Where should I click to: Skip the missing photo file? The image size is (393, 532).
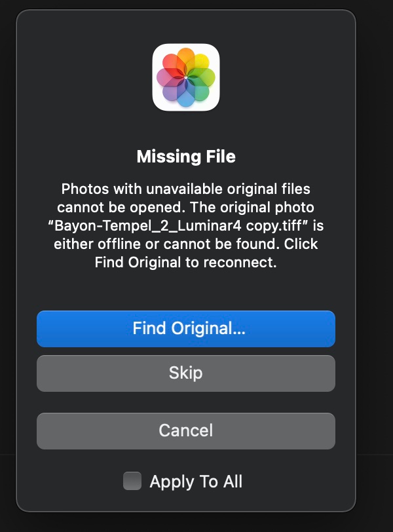(186, 373)
